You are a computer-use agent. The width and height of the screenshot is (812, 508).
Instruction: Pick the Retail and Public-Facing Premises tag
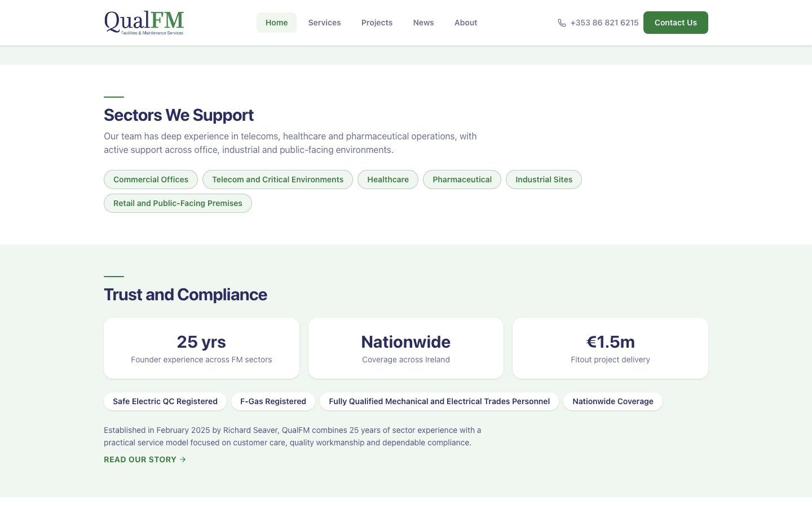[178, 203]
